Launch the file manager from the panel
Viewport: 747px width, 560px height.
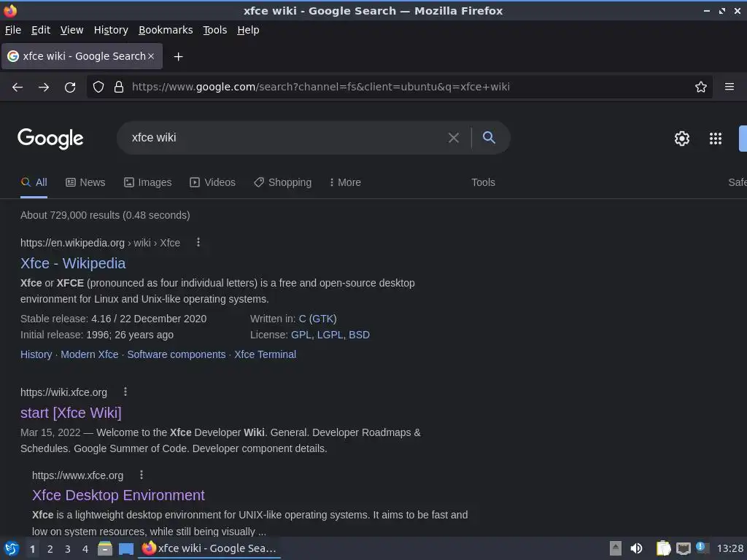coord(105,548)
